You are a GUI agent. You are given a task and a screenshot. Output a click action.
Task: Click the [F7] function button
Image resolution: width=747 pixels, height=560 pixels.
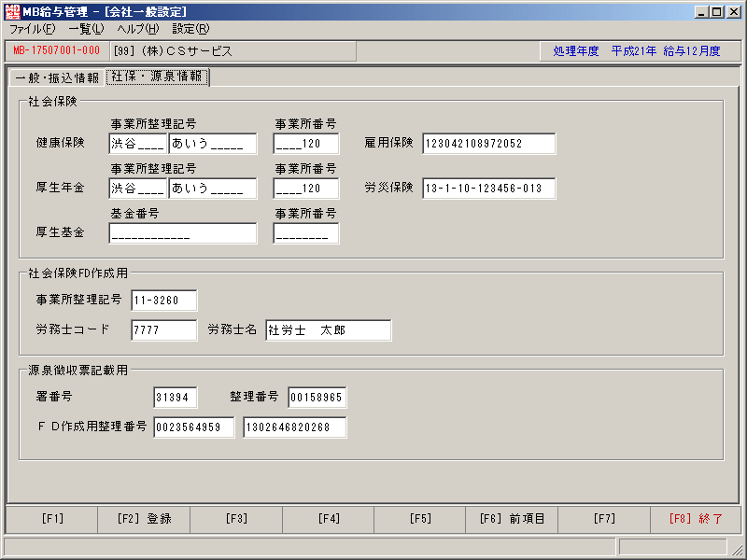click(604, 519)
